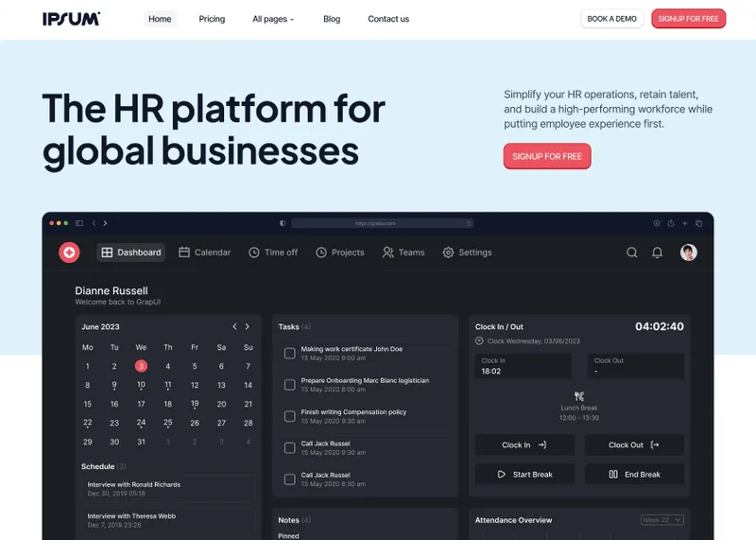Screen dimensions: 756x540
Task: Select date 31 in the calendar
Action: [141, 442]
